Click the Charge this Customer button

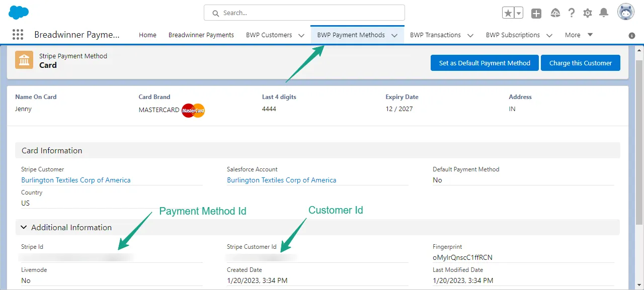[x=581, y=63]
